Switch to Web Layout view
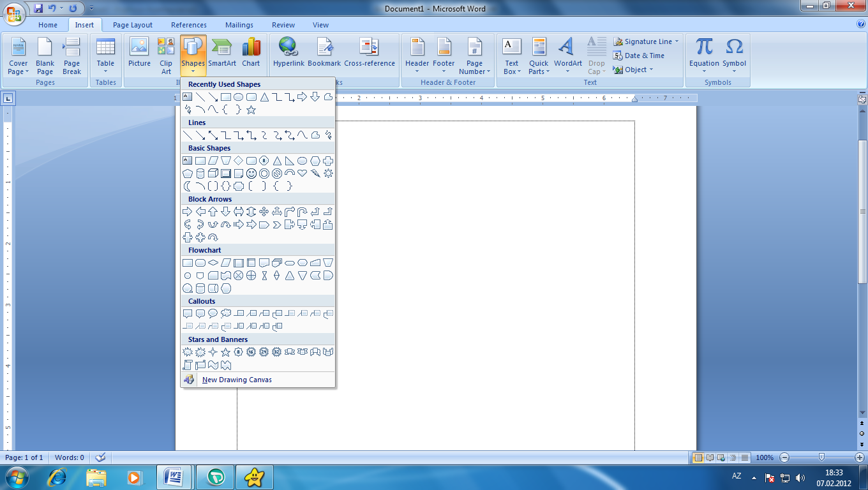The height and width of the screenshot is (490, 868). click(721, 457)
